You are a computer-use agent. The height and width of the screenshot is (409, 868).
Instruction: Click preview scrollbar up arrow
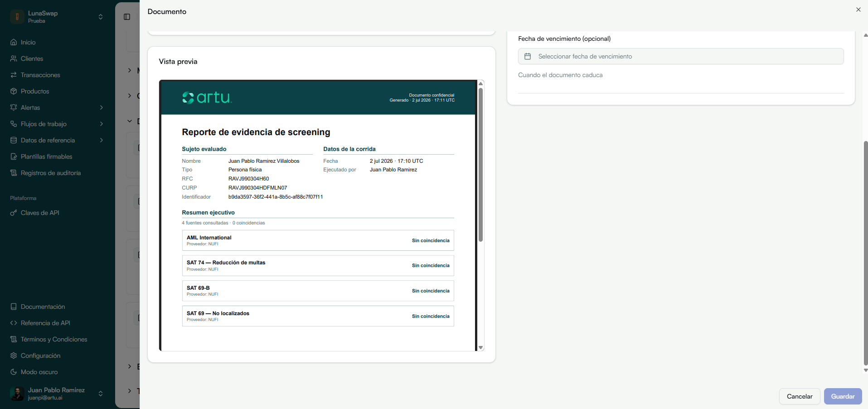(x=480, y=83)
